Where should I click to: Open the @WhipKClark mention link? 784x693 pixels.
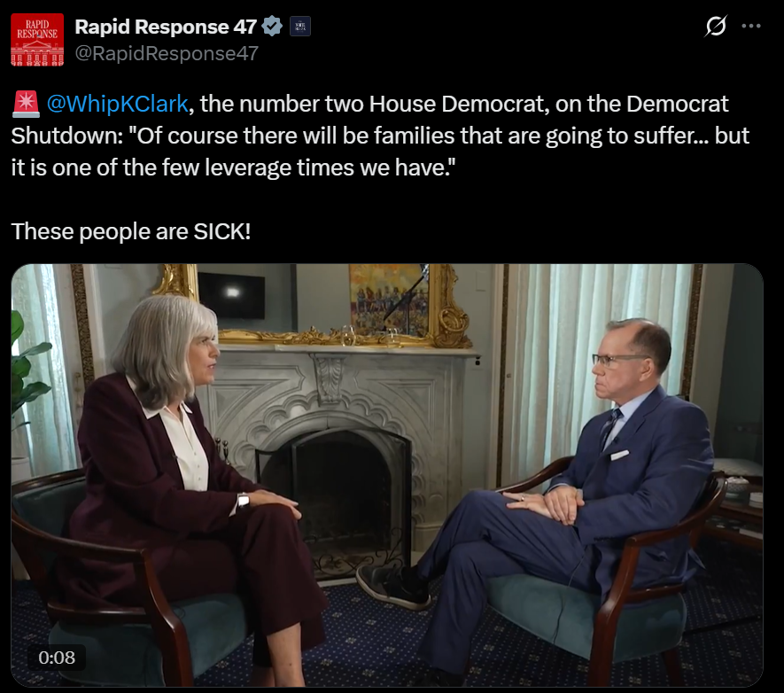(x=118, y=104)
